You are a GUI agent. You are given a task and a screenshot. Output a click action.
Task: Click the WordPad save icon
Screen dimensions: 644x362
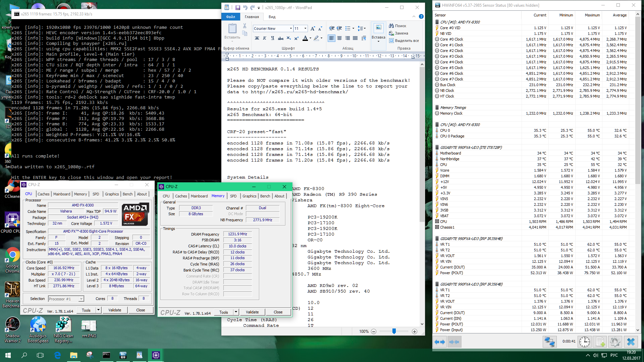pyautogui.click(x=237, y=7)
